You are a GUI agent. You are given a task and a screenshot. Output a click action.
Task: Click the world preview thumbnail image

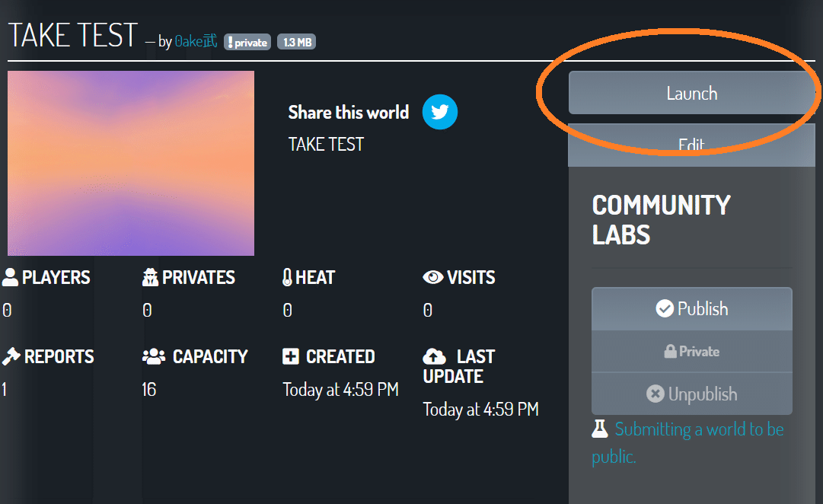click(x=131, y=164)
